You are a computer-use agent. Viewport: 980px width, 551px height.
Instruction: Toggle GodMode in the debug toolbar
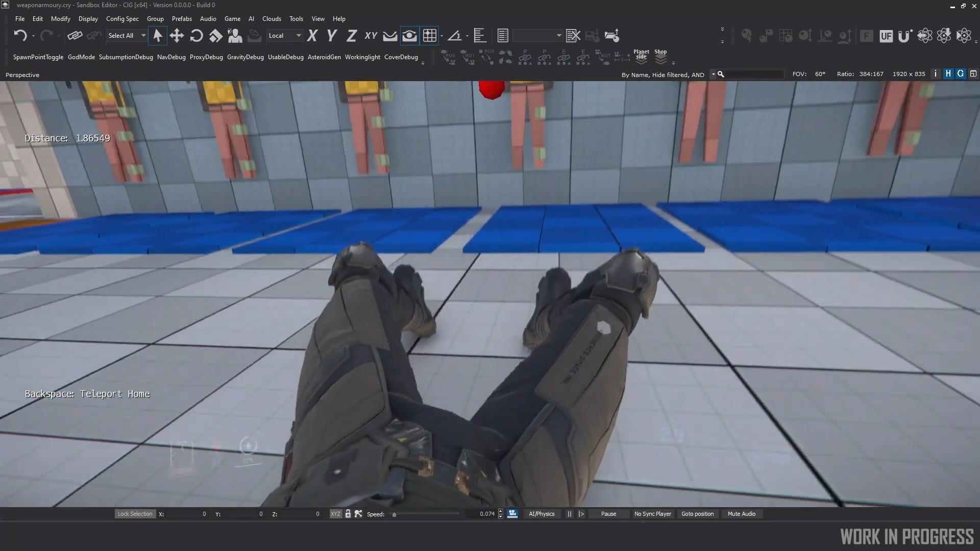click(x=81, y=57)
